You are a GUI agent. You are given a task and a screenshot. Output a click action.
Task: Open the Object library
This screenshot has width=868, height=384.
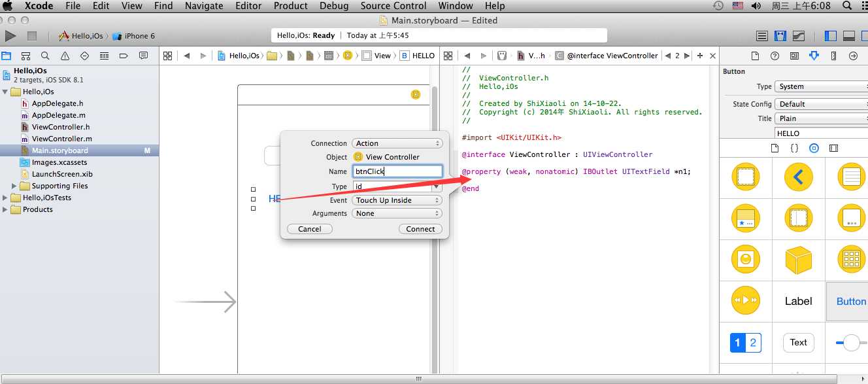click(x=814, y=148)
